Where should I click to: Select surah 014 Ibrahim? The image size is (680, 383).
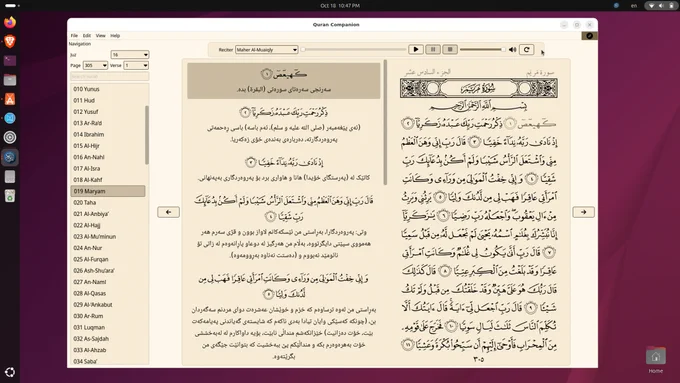point(108,134)
